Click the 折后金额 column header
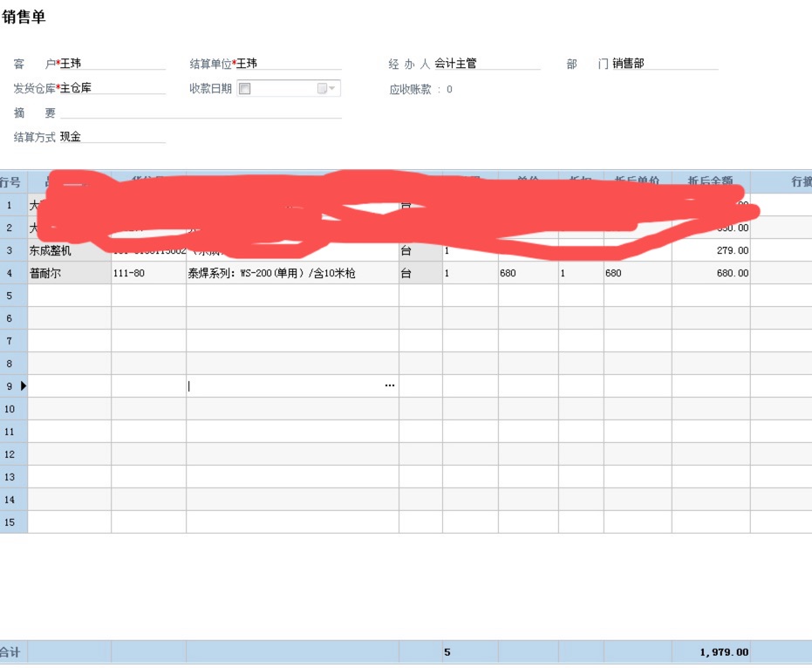This screenshot has width=812, height=668. 710,181
